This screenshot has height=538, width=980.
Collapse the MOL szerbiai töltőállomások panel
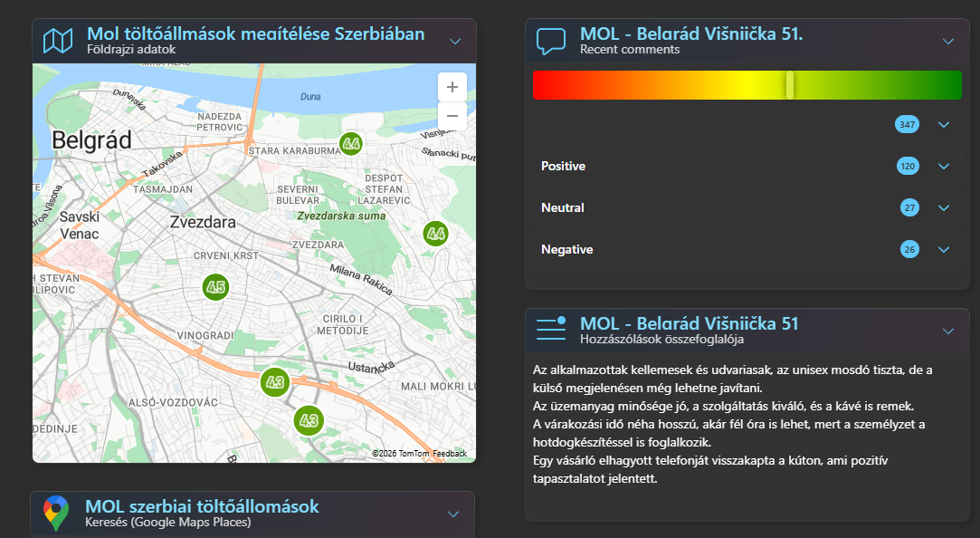point(453,514)
